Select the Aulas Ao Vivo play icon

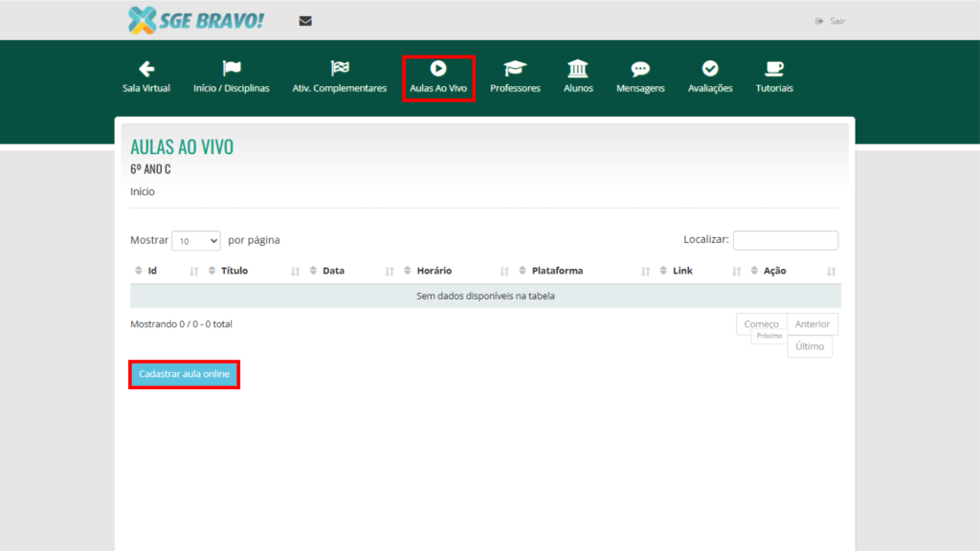pos(438,69)
